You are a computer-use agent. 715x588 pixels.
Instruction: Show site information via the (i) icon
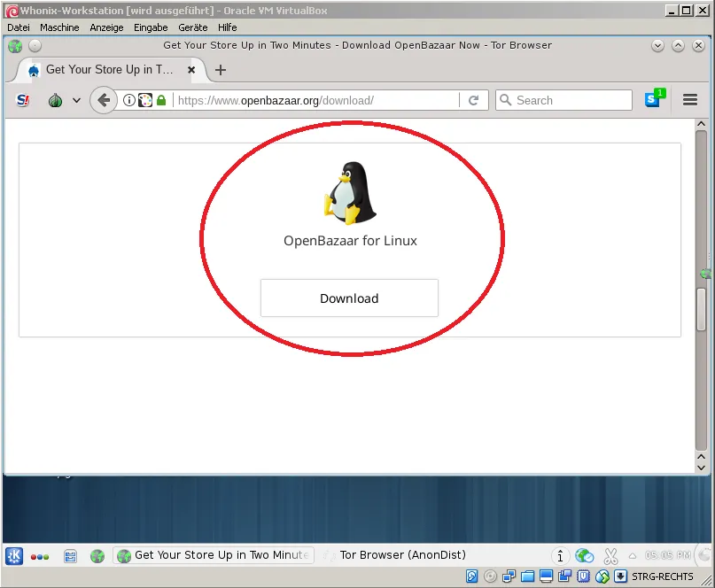(x=129, y=100)
